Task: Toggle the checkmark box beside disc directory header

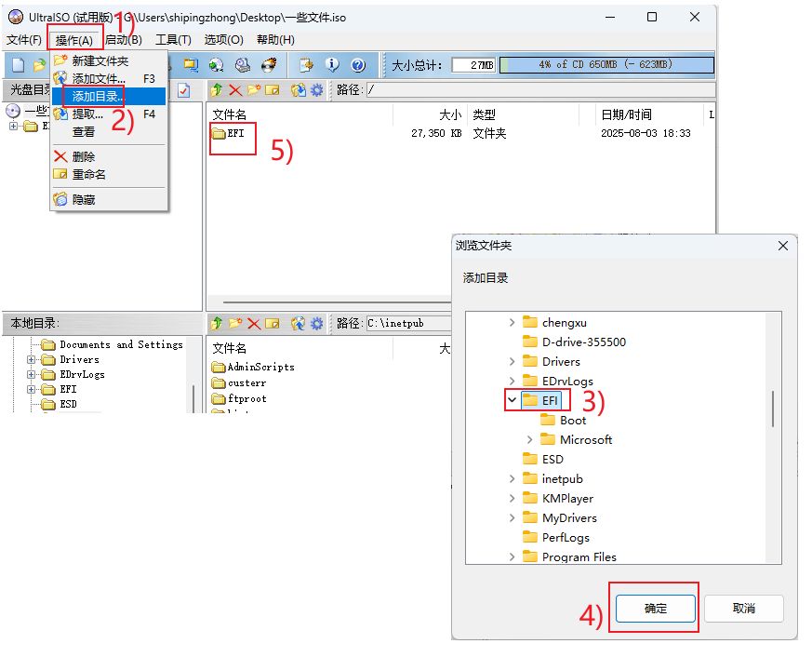Action: pyautogui.click(x=183, y=90)
